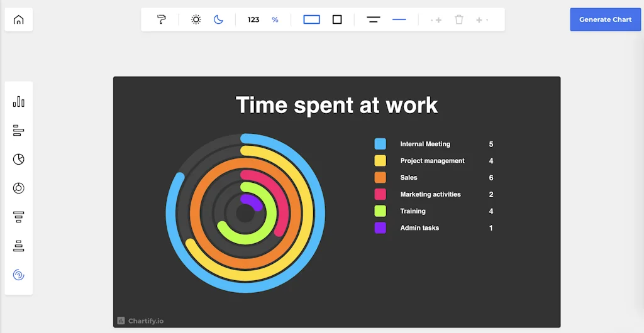Choose the single blue line option
Screen dimensions: 644x333
(399, 19)
